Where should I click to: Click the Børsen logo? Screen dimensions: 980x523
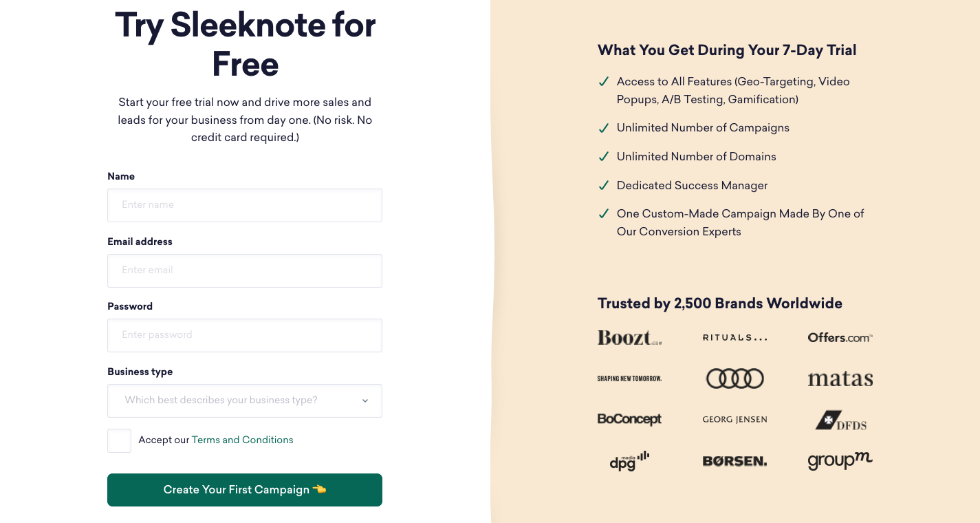[x=734, y=461]
